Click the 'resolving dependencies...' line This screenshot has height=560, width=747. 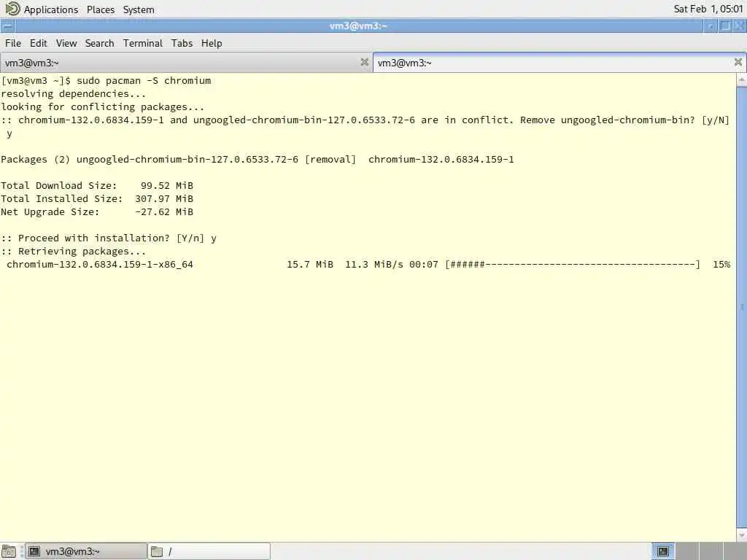(x=74, y=94)
